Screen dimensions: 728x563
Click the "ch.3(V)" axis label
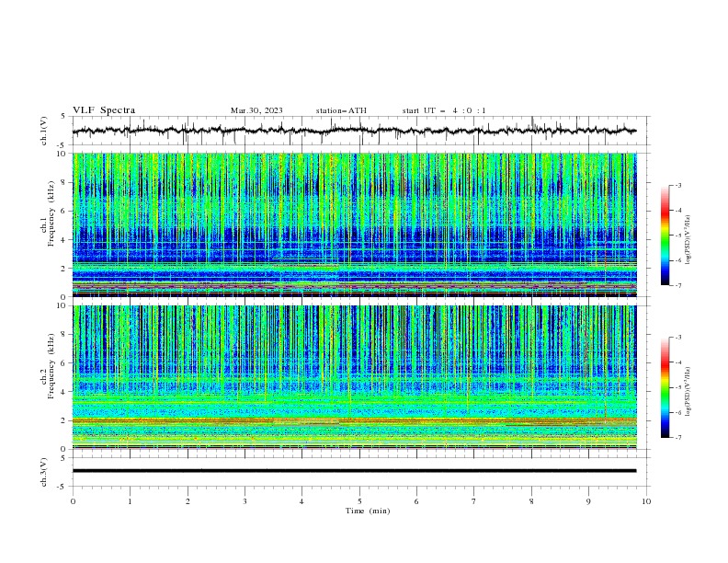tap(44, 472)
